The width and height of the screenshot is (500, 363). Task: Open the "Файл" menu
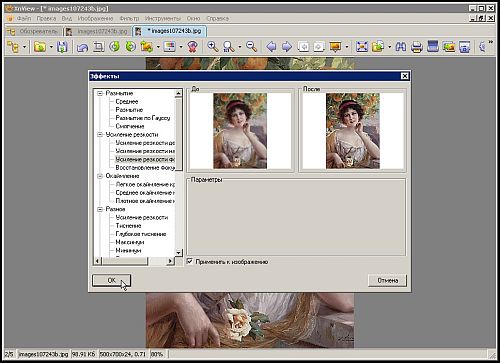point(24,18)
